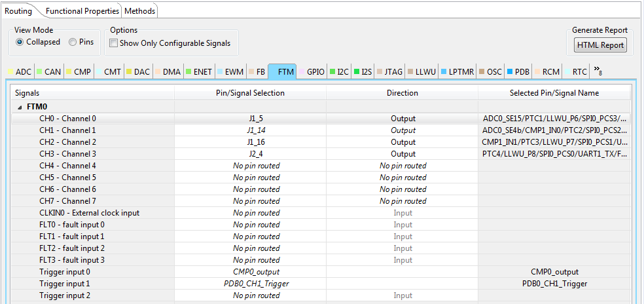The image size is (644, 304).
Task: Change pin selection for FLT3 fault input
Action: click(x=250, y=260)
